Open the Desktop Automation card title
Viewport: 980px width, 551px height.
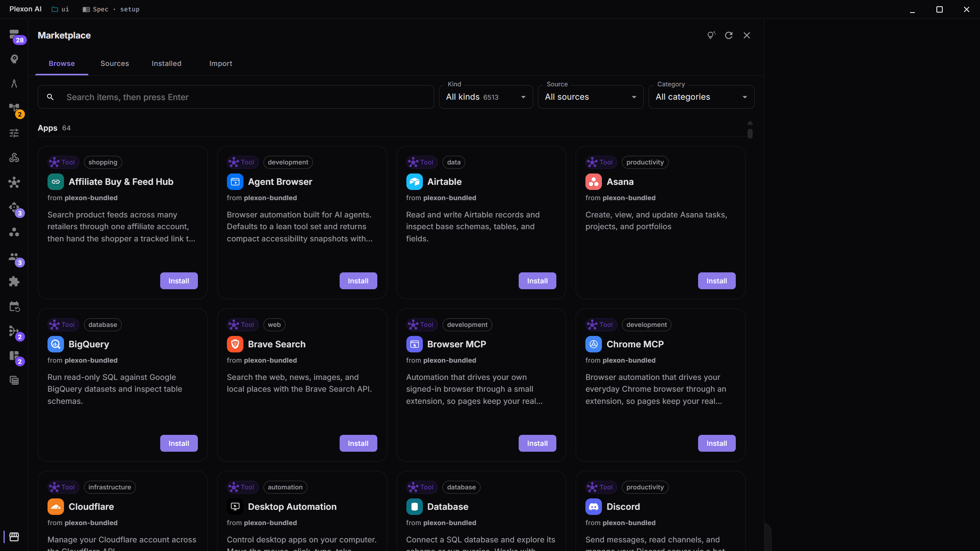pos(292,507)
